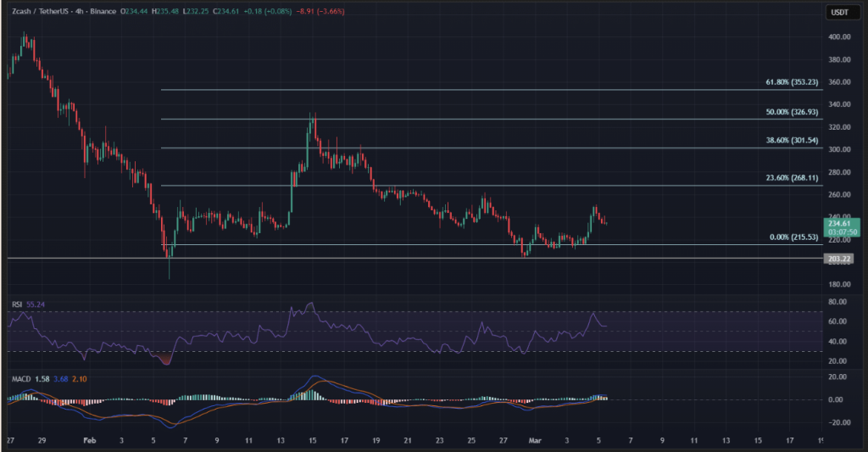Click the -20.00 level on MACD scale

(837, 422)
